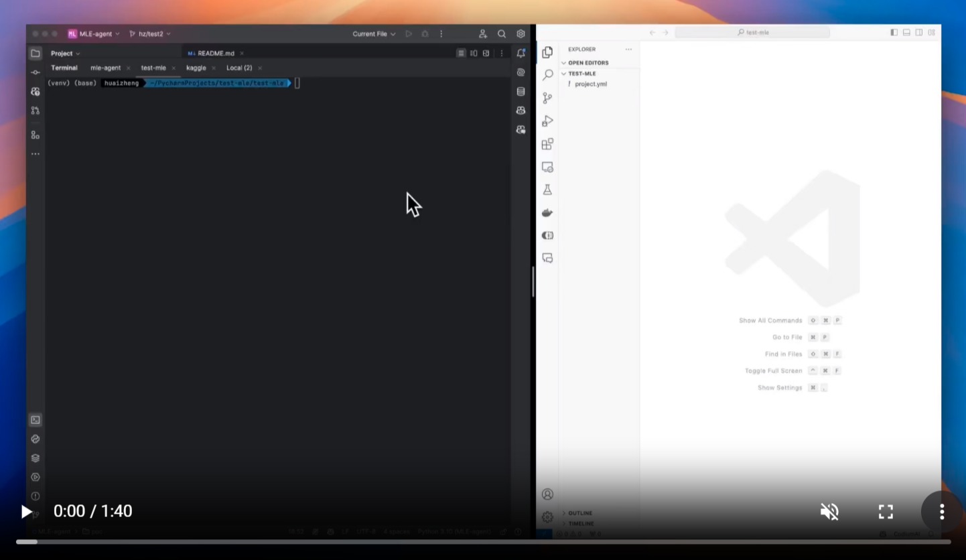Open VS Code Source Control icon

coord(547,98)
